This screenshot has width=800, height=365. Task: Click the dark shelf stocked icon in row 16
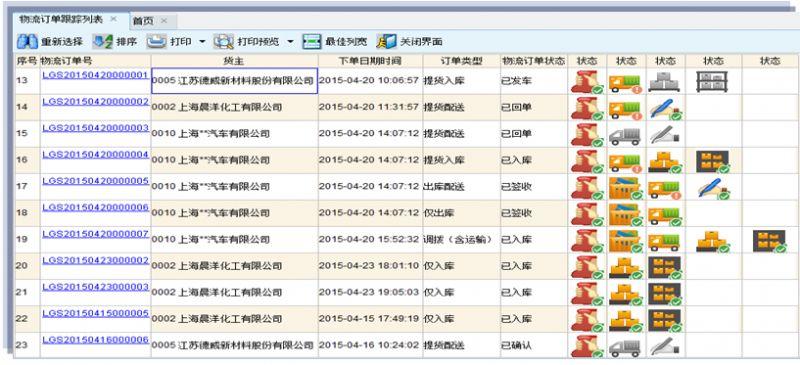[713, 162]
